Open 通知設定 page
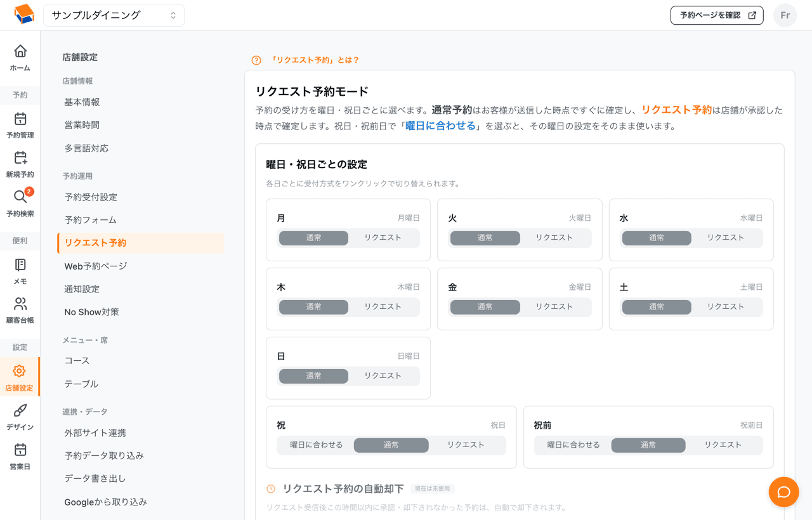Image resolution: width=812 pixels, height=520 pixels. 141,289
